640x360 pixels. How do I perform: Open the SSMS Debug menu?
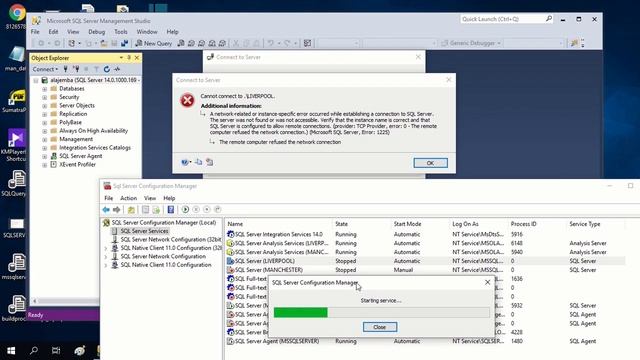pos(97,31)
